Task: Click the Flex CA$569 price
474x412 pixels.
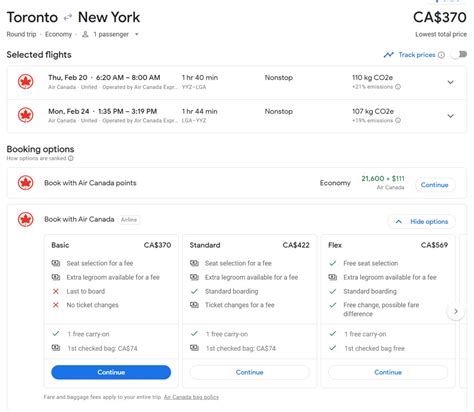Action: (434, 245)
